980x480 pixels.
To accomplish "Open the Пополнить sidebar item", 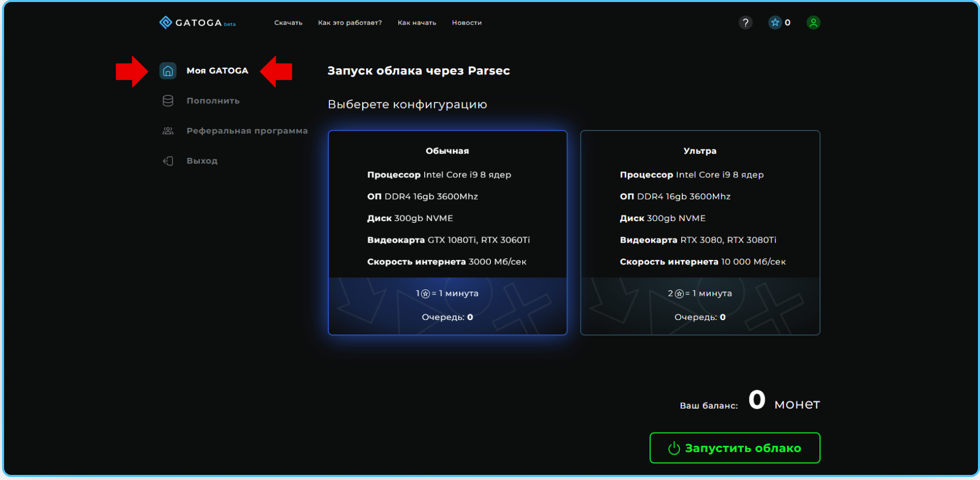I will click(x=213, y=101).
